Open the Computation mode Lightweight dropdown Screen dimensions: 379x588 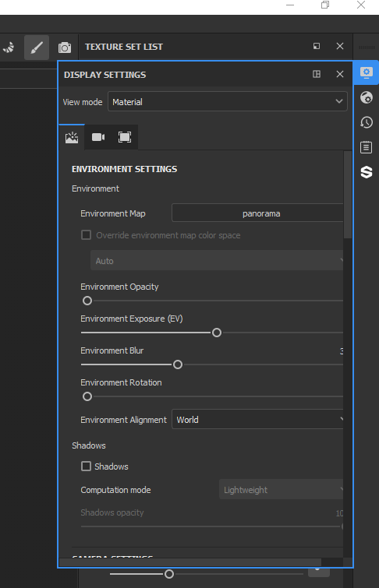(x=282, y=489)
